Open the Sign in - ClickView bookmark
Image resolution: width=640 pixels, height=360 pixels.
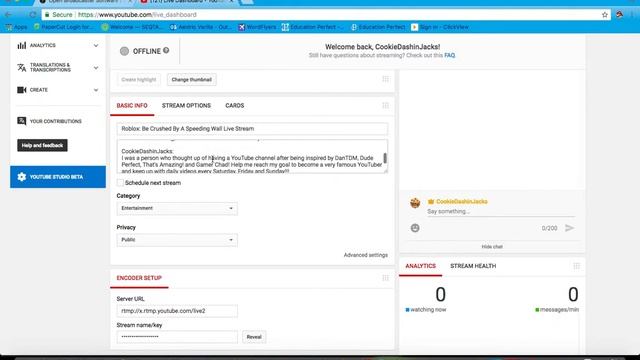tap(440, 27)
